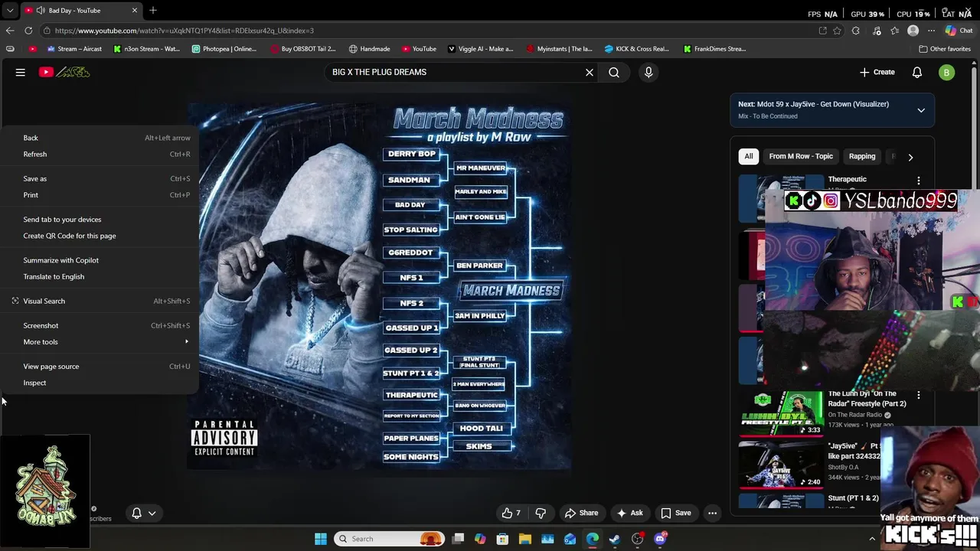Screen dimensions: 980x551
Task: Open the YouTube hamburger guide menu
Action: tap(21, 72)
